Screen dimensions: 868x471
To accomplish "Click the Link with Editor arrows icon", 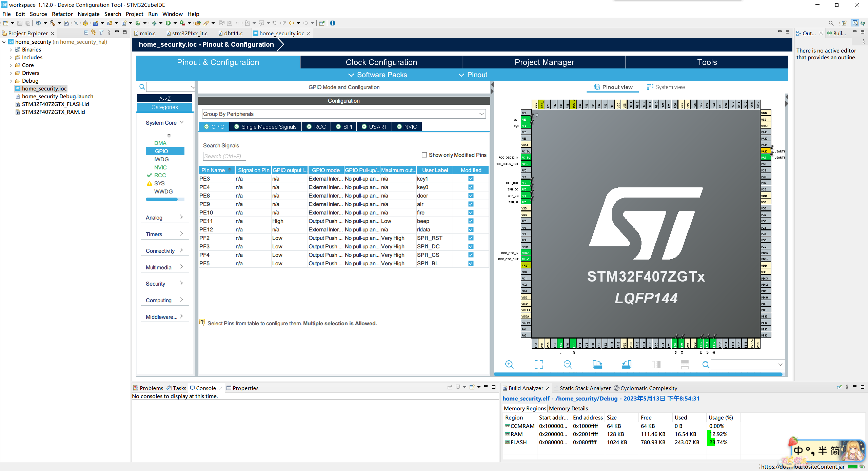I will click(94, 33).
